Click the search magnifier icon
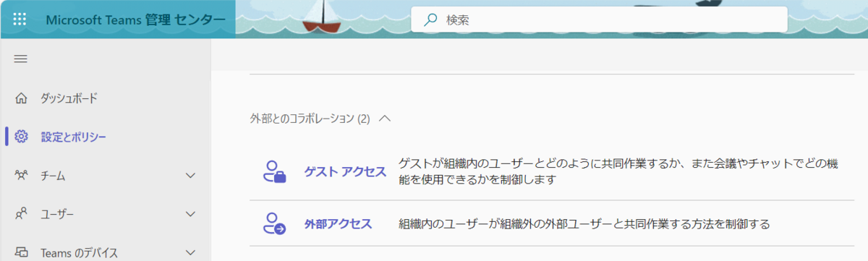The width and height of the screenshot is (868, 261). (x=430, y=20)
